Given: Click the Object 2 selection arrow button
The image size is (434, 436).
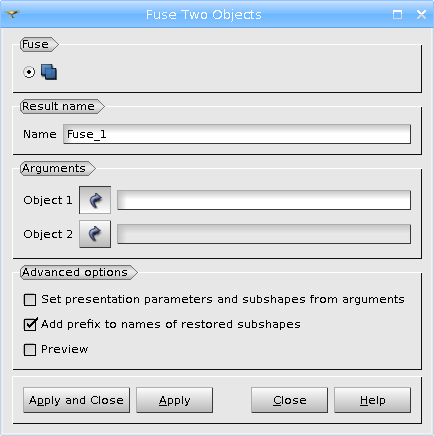Looking at the screenshot, I should click(x=95, y=234).
